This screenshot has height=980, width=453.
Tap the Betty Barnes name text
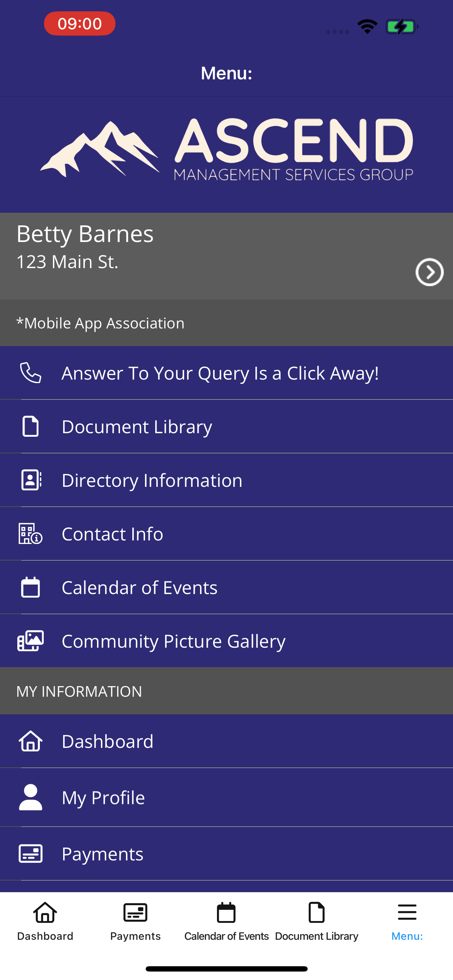point(85,234)
